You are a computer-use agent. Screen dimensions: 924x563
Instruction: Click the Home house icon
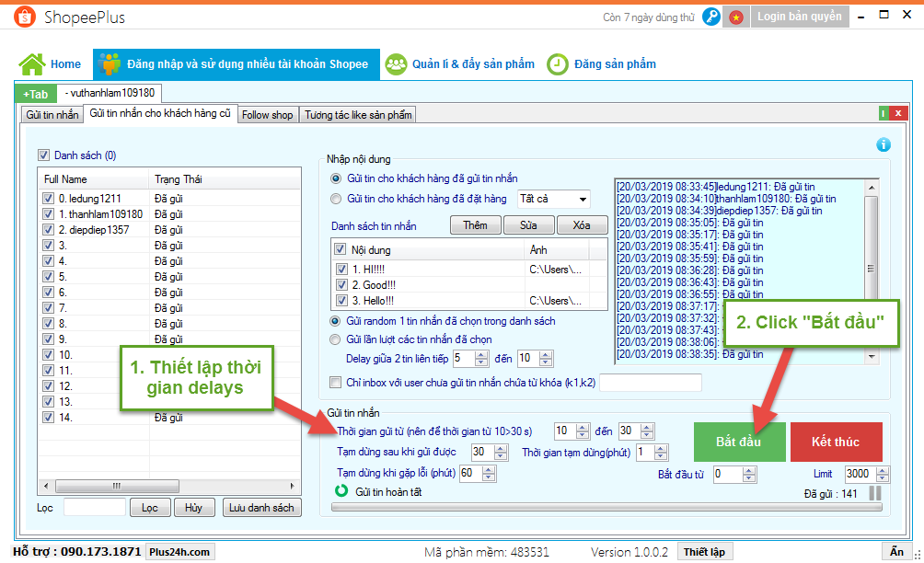coord(31,64)
